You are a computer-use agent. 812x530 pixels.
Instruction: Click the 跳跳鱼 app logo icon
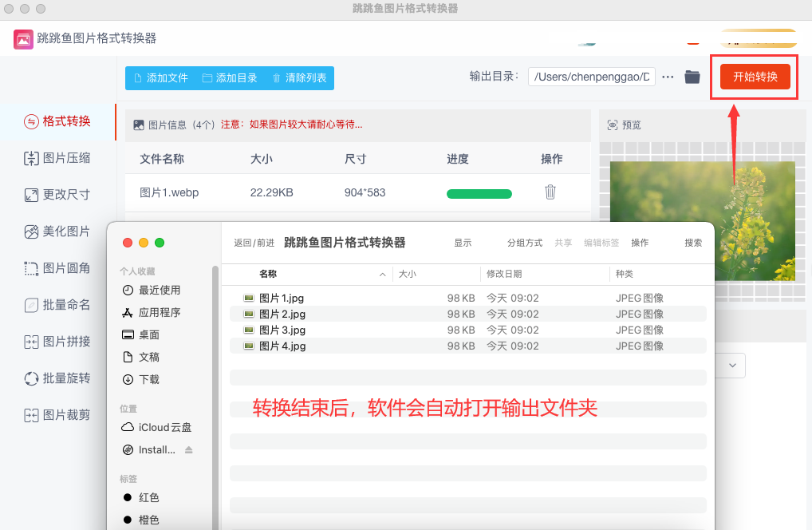23,39
